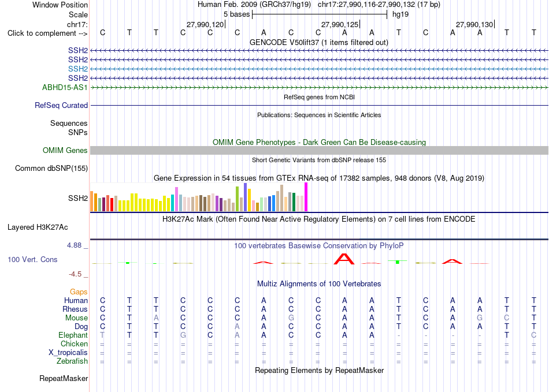
Task: Open 'RefSeq genes from NCBI' track title
Action: click(x=319, y=97)
